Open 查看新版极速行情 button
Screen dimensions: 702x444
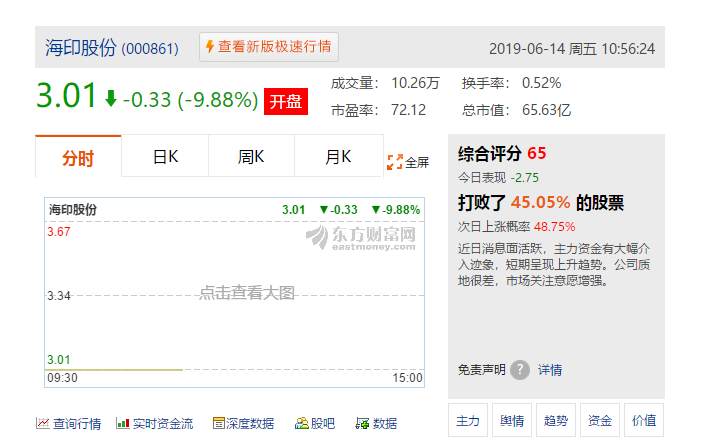(x=269, y=47)
